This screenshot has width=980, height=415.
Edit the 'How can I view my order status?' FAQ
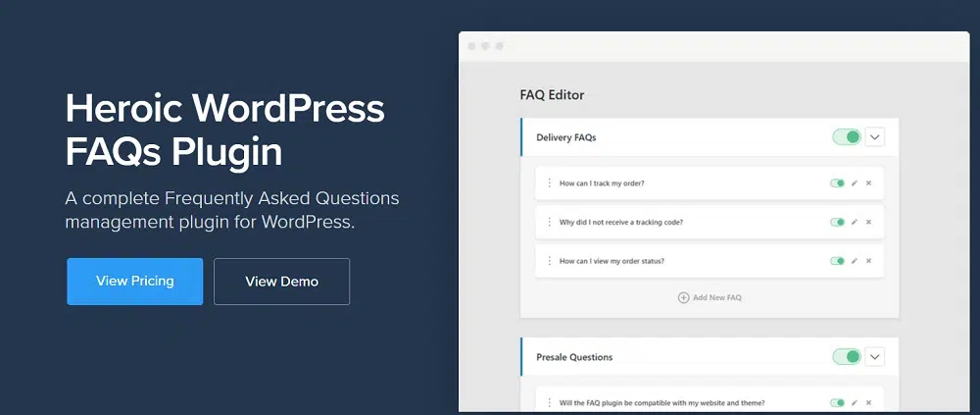855,261
